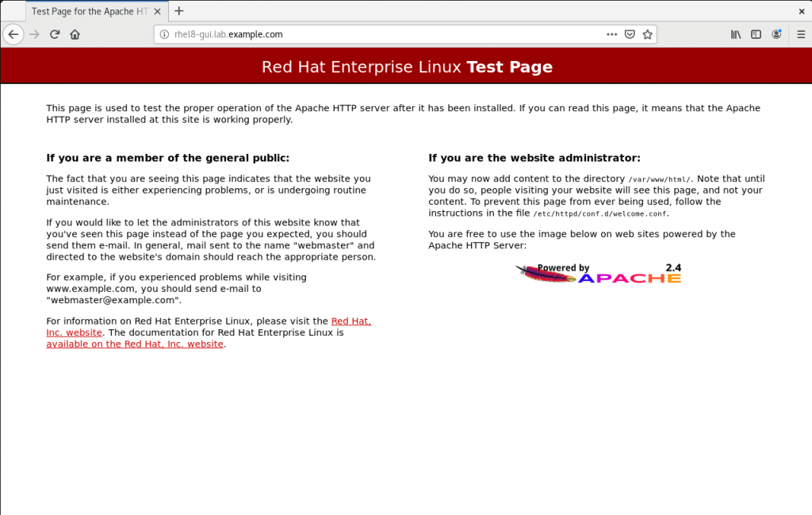
Task: Open the hamburger application menu
Action: [x=801, y=35]
